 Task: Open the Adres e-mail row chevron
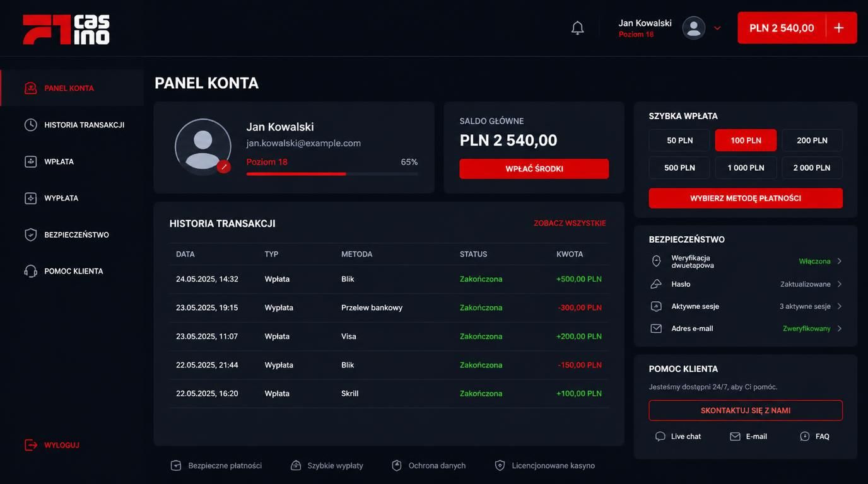[x=840, y=328]
